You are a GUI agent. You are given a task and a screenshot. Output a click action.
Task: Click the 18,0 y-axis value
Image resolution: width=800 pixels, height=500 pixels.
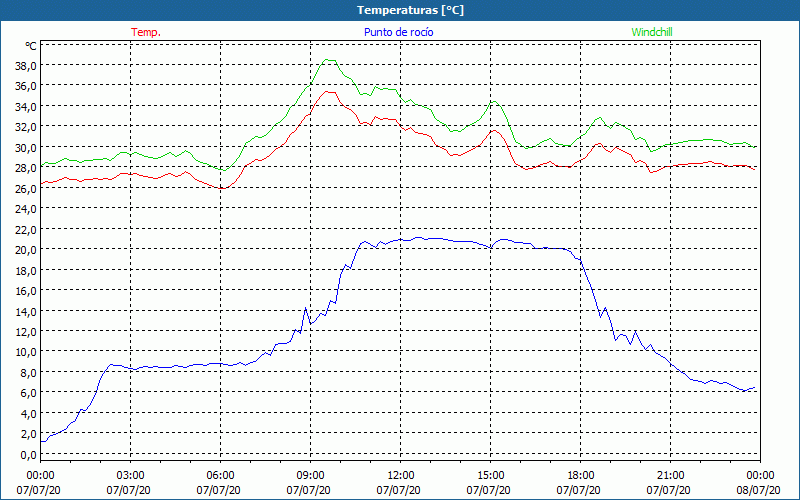click(x=26, y=270)
